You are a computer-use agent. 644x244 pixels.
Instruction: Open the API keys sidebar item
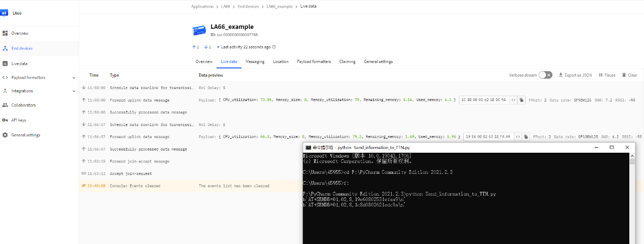(20, 120)
